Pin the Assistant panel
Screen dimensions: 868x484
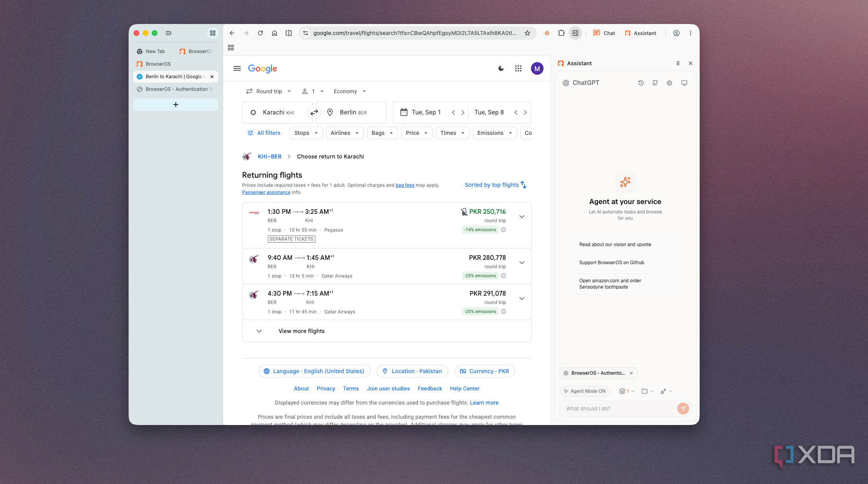pyautogui.click(x=678, y=63)
